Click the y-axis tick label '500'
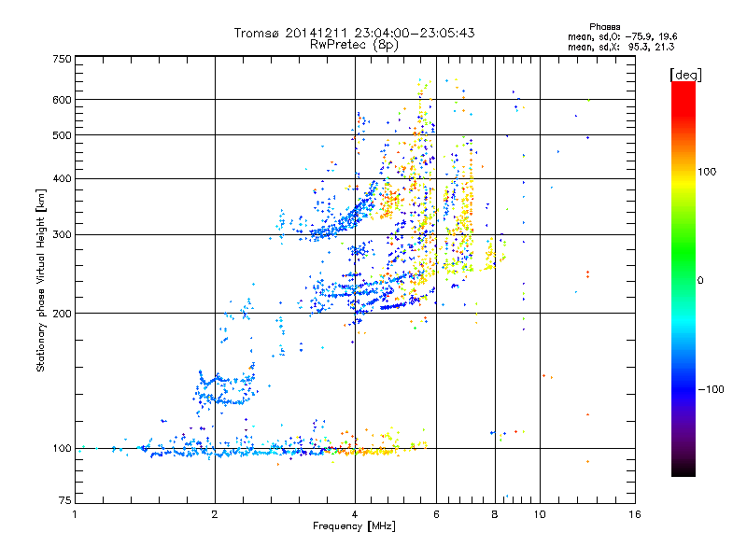The image size is (747, 560). tap(62, 135)
